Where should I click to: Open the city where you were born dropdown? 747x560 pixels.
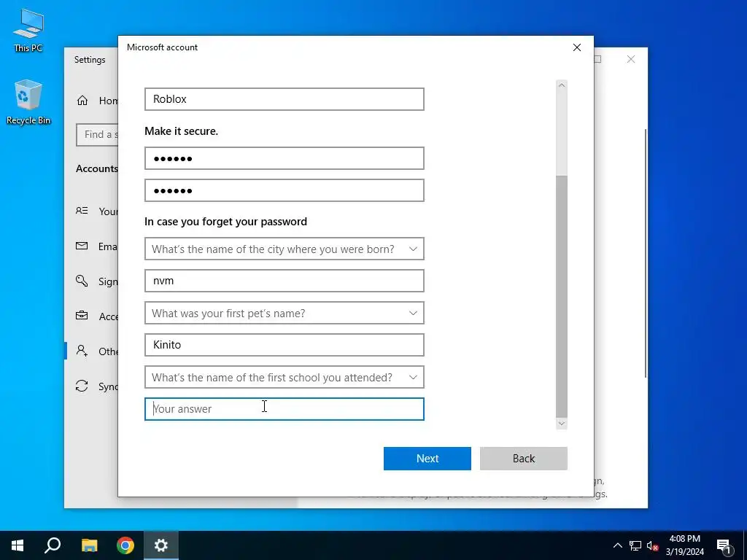coord(285,249)
